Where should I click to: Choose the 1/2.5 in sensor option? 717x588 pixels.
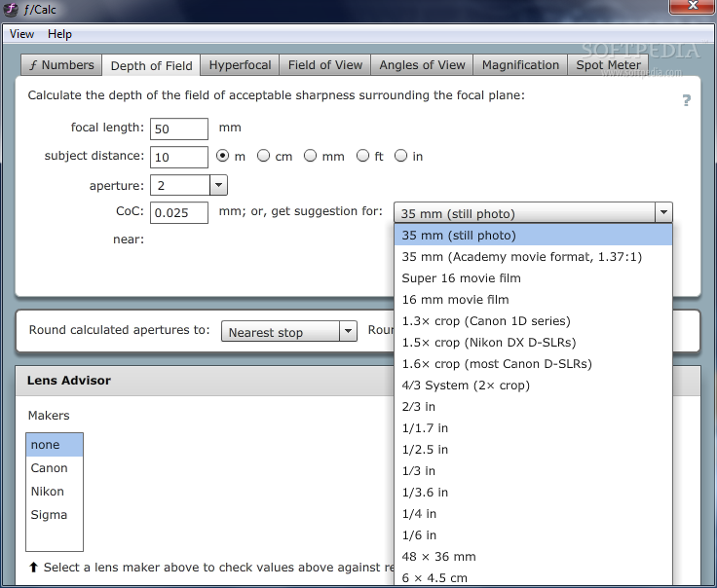(533, 450)
